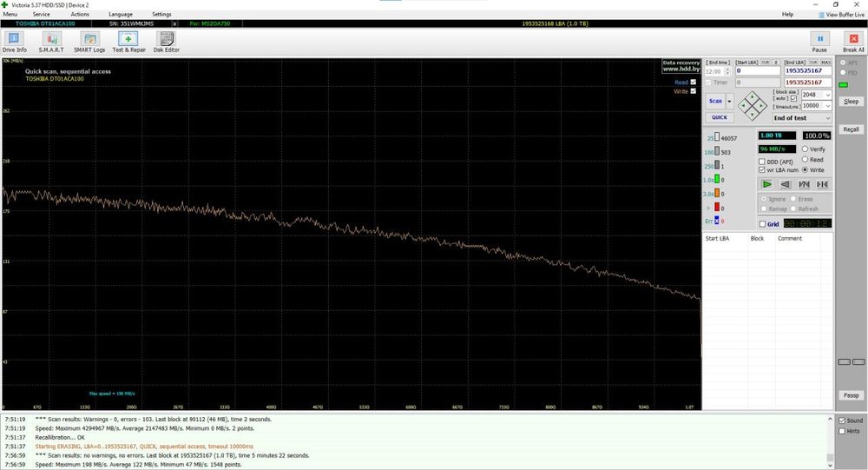Screen dimensions: 868x470
Task: Click the QUICK scan button
Action: (720, 117)
